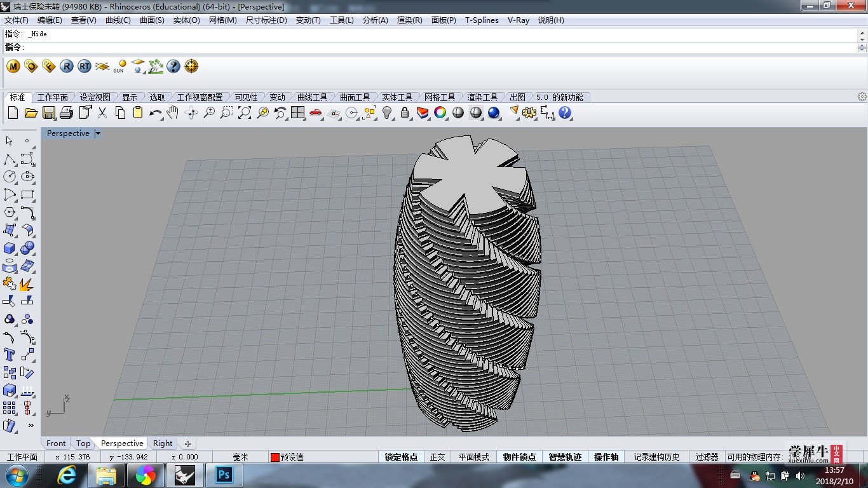Switch to the 曲线工具 toolbar tab
Image resolution: width=868 pixels, height=488 pixels.
point(313,97)
